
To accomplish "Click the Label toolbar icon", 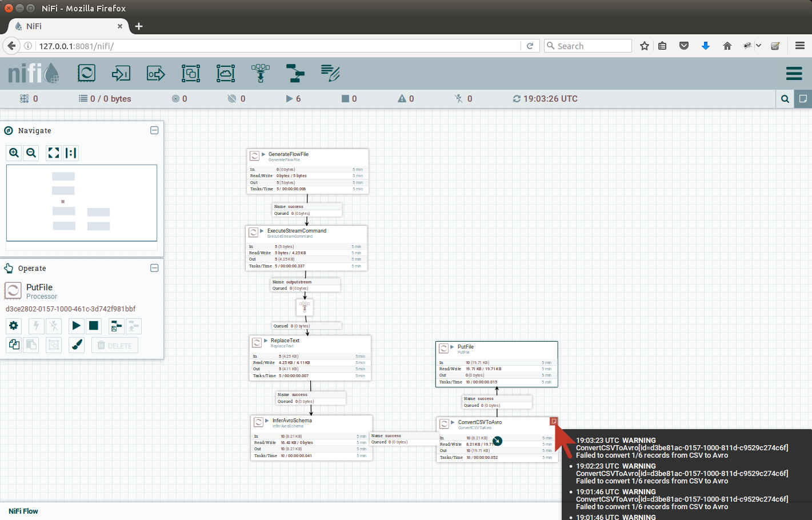I will point(330,73).
